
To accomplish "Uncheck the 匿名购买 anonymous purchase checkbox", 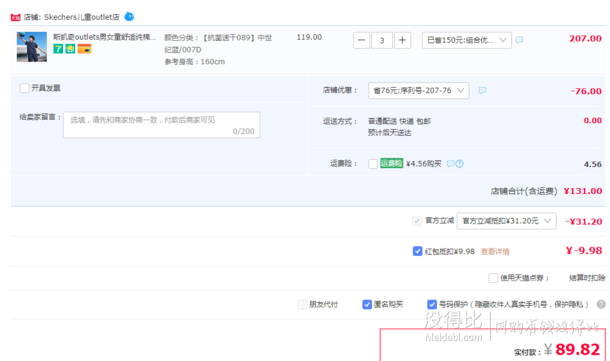I will point(367,304).
